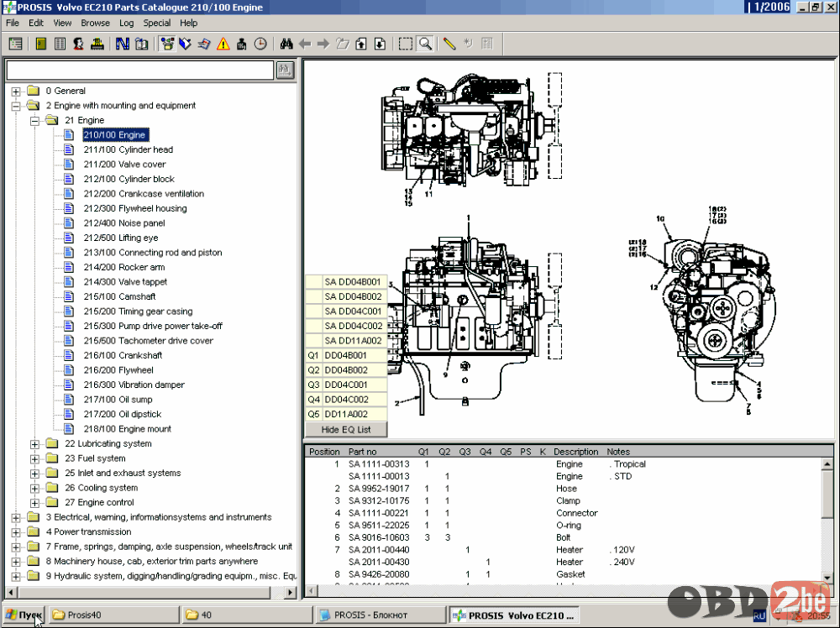Select the Q3 DD04C001 equipment row
The width and height of the screenshot is (840, 628).
point(346,385)
